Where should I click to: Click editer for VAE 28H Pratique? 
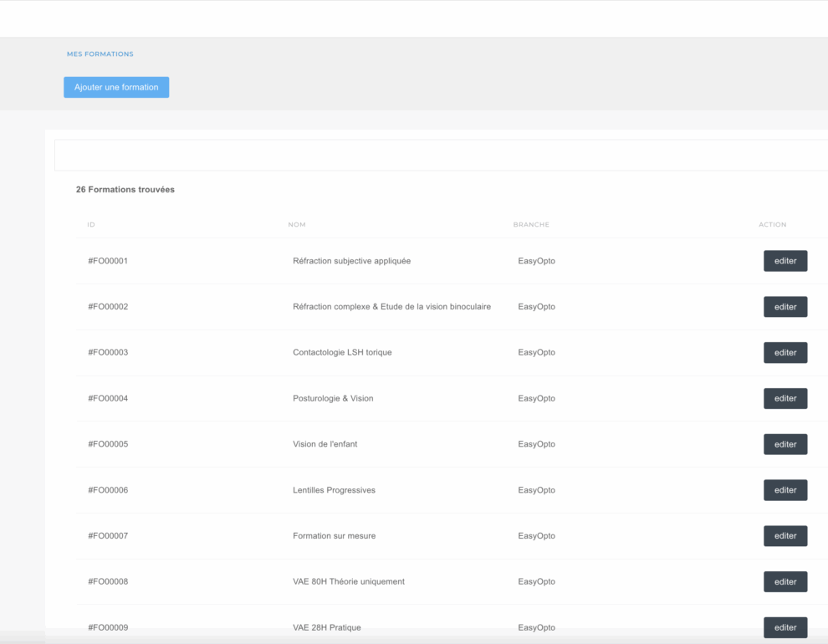(785, 627)
